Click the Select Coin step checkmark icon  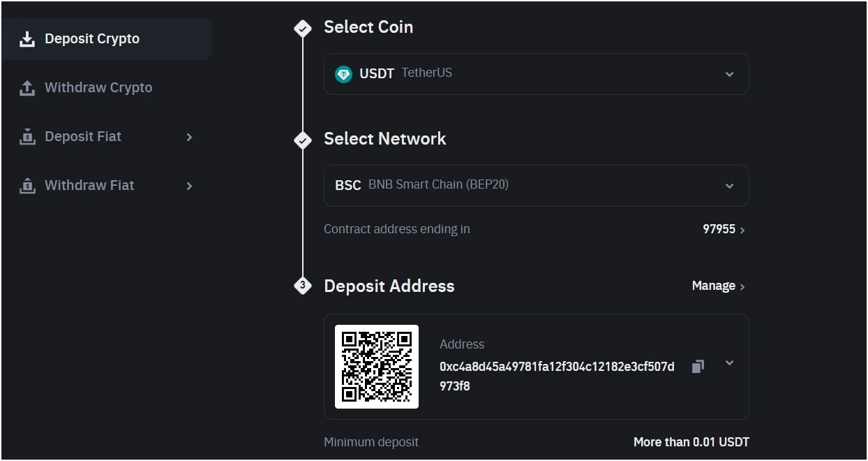(303, 28)
